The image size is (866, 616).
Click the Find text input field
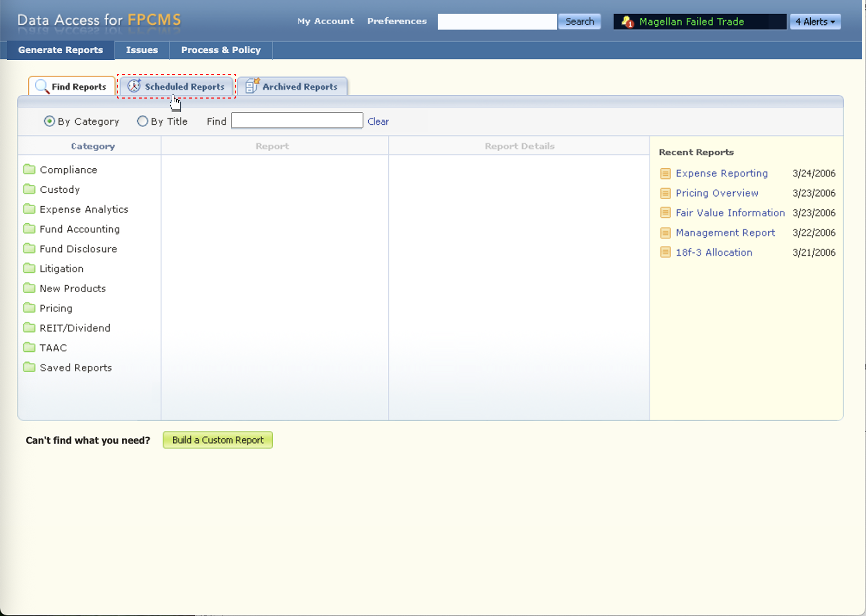coord(297,121)
